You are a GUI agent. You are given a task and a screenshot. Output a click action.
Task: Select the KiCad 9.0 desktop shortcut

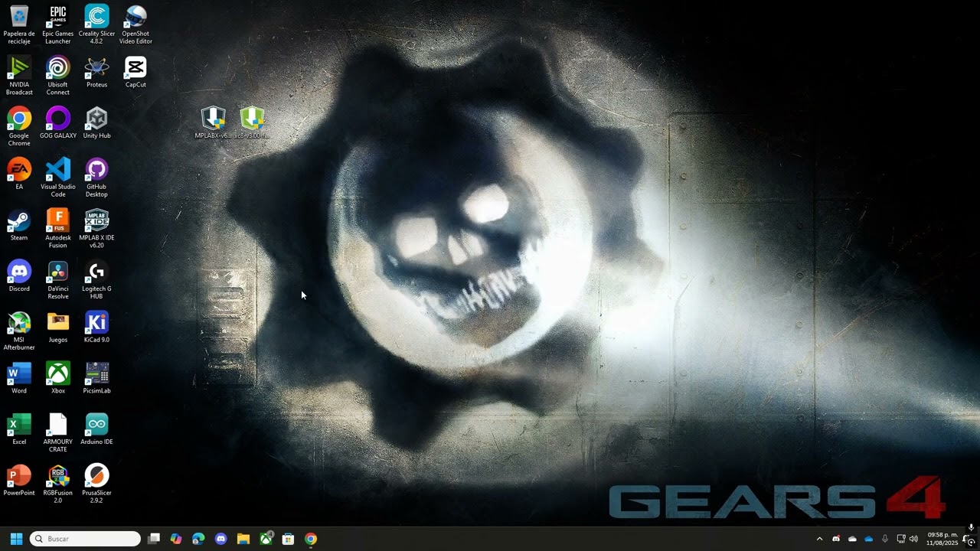(x=96, y=327)
